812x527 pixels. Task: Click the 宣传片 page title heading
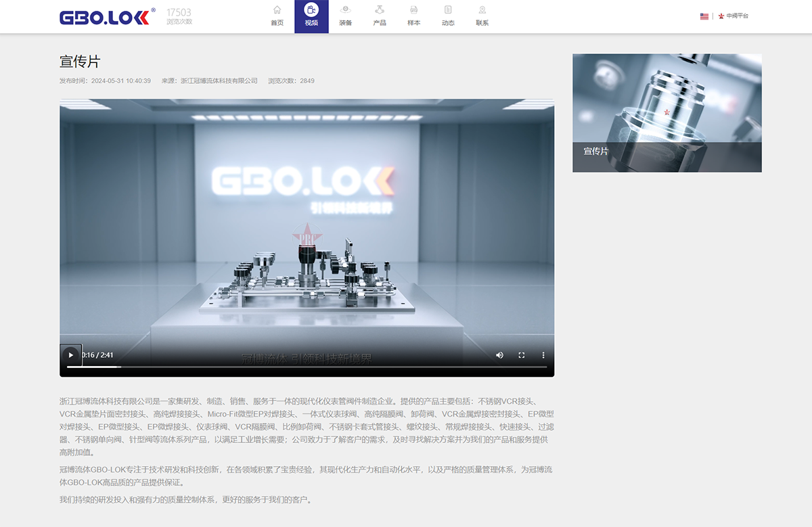click(80, 62)
